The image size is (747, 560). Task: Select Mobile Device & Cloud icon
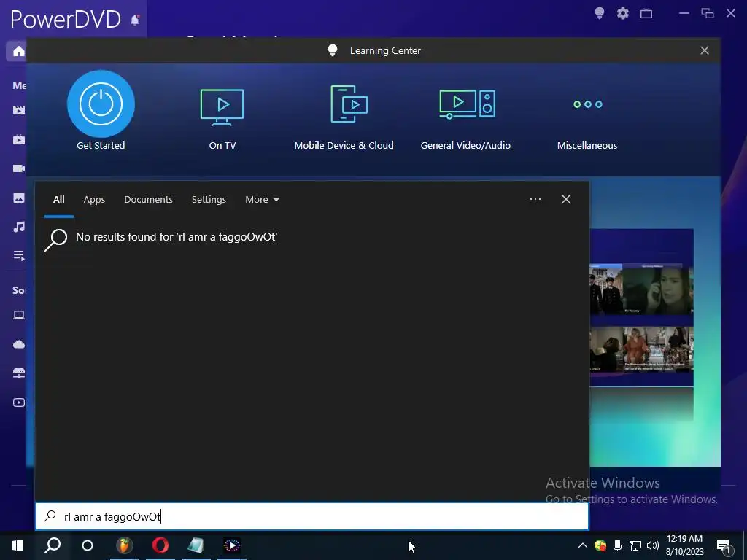coord(349,104)
